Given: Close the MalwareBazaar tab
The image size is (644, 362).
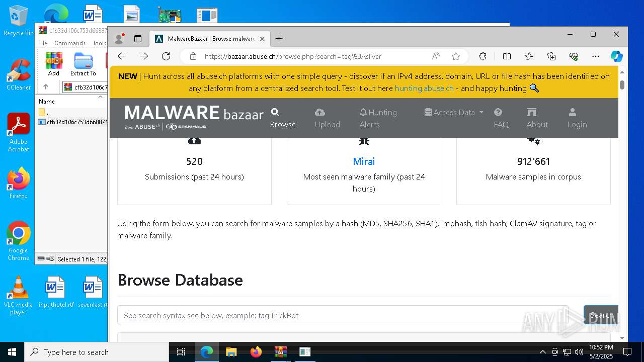Looking at the screenshot, I should 262,39.
